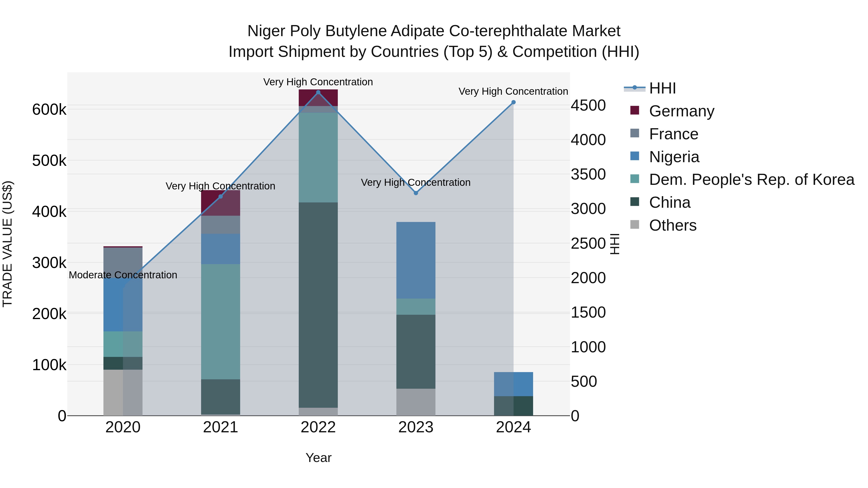Click the France segment of the 2021 bar
Screen dimensions: 868x488
click(x=221, y=225)
